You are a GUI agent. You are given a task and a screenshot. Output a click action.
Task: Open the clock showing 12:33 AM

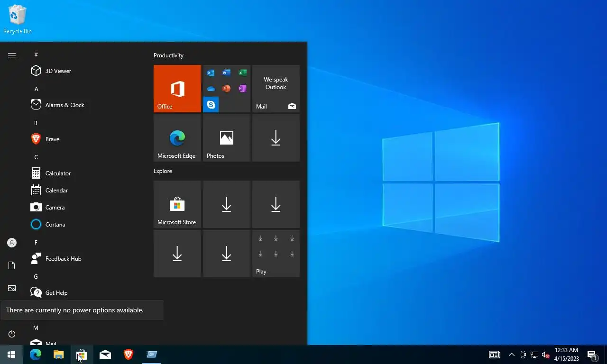tap(566, 355)
